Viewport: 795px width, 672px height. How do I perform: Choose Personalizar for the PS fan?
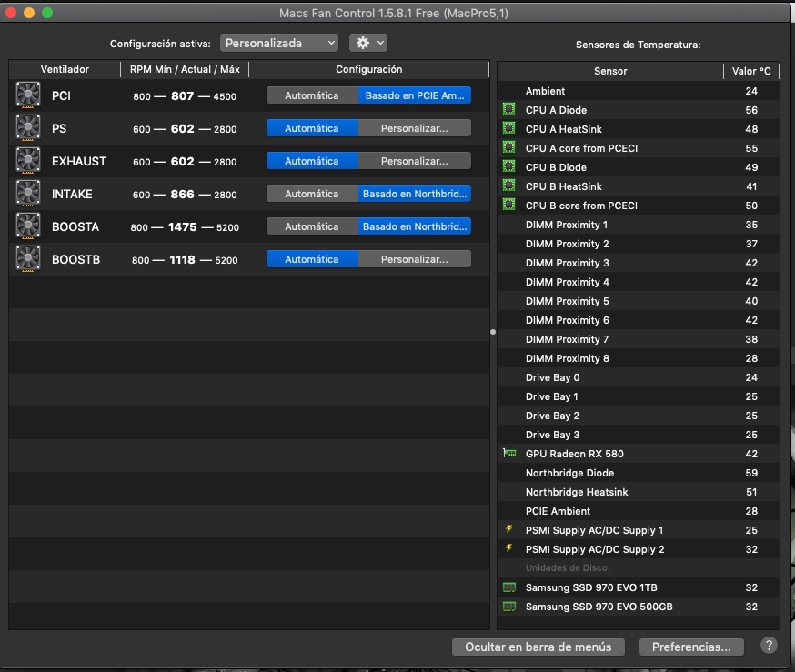pos(414,128)
